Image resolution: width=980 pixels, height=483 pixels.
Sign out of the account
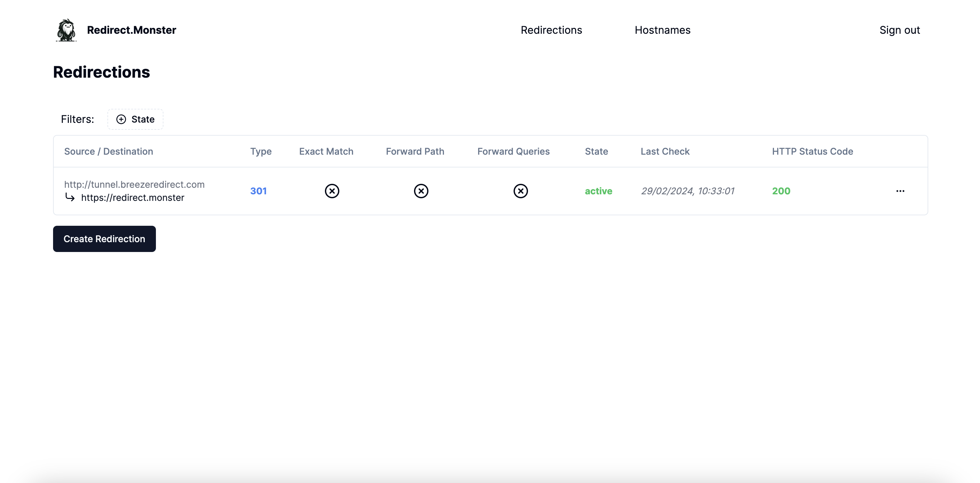click(x=899, y=30)
